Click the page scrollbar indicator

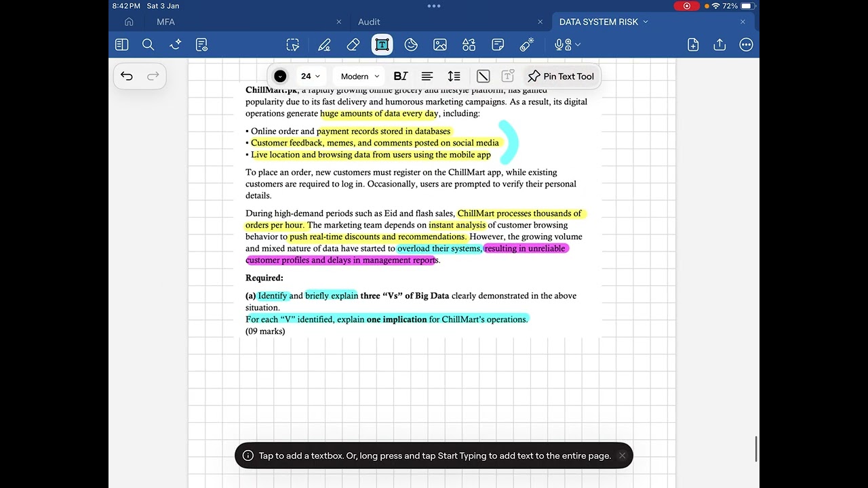coord(757,449)
